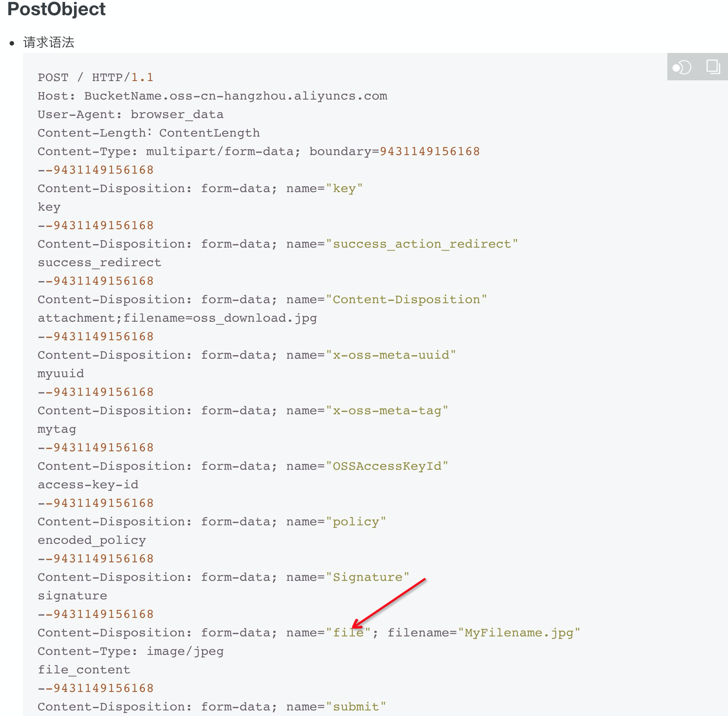This screenshot has width=728, height=716.
Task: Click the copy code icon
Action: pos(712,67)
